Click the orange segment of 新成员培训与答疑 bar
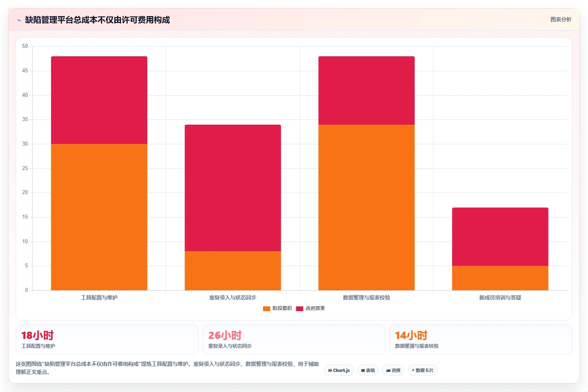The image size is (588, 392). coord(500,278)
